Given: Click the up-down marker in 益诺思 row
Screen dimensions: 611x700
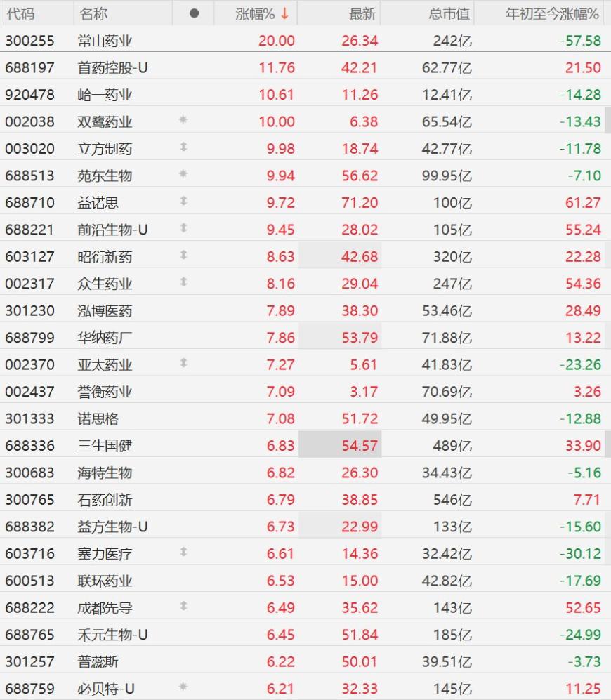Looking at the screenshot, I should [x=183, y=200].
